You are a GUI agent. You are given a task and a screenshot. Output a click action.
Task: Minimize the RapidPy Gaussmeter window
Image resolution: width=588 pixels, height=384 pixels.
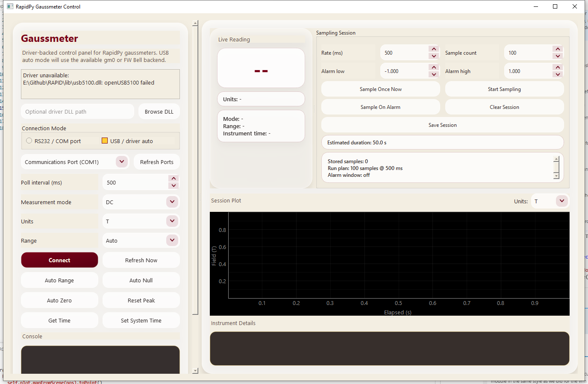click(536, 6)
